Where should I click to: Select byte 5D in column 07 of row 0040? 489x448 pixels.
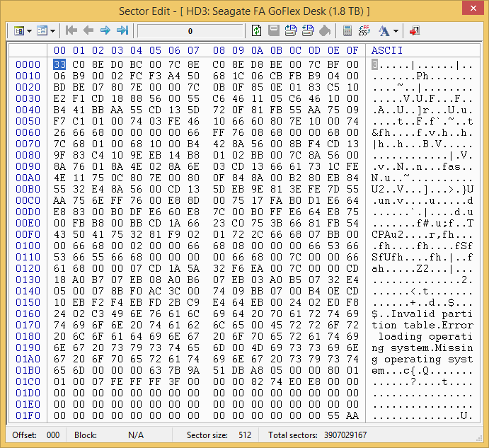coord(193,110)
